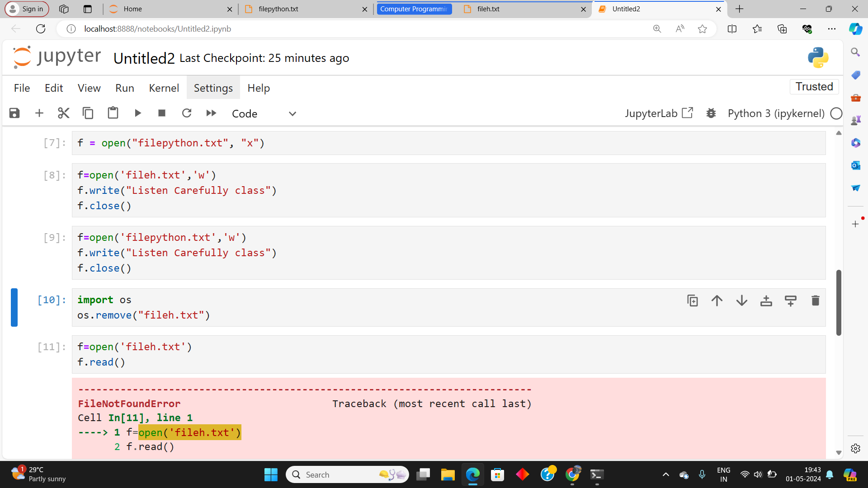This screenshot has height=488, width=868.
Task: Insert a new cell below with plus icon
Action: pyautogui.click(x=39, y=113)
